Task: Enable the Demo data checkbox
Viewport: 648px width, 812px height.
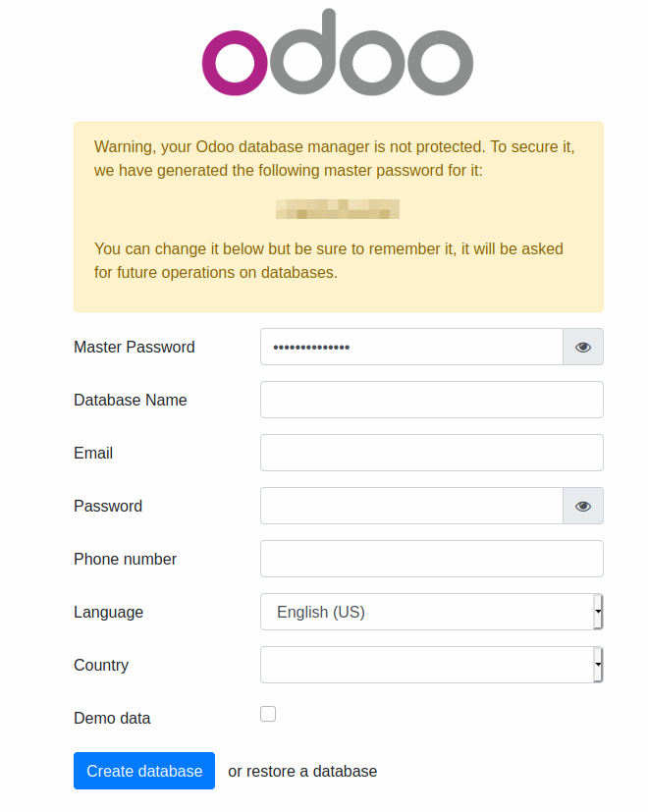Action: click(268, 714)
